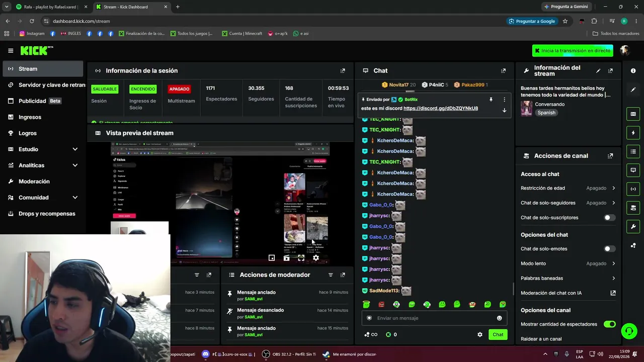
Task: Disable Mostrar cantidad de espectadores
Action: coord(609,324)
